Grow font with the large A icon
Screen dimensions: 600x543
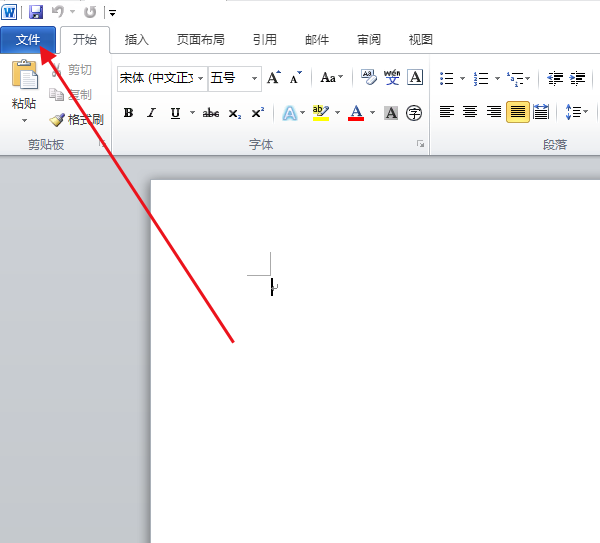[x=274, y=78]
